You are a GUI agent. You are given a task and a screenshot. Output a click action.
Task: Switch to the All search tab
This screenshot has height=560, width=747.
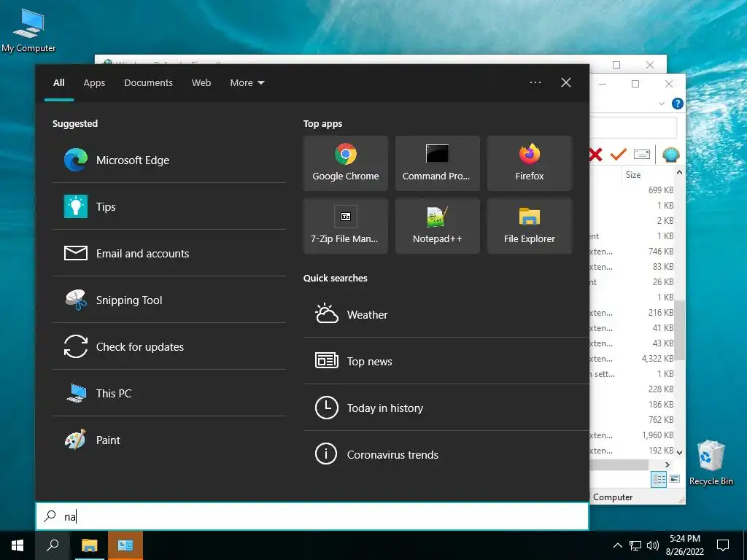point(59,83)
